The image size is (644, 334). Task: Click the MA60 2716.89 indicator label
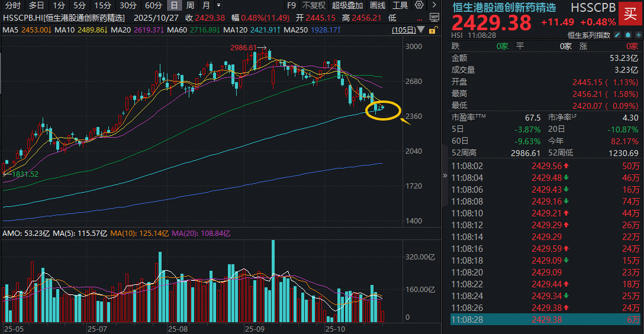(194, 30)
